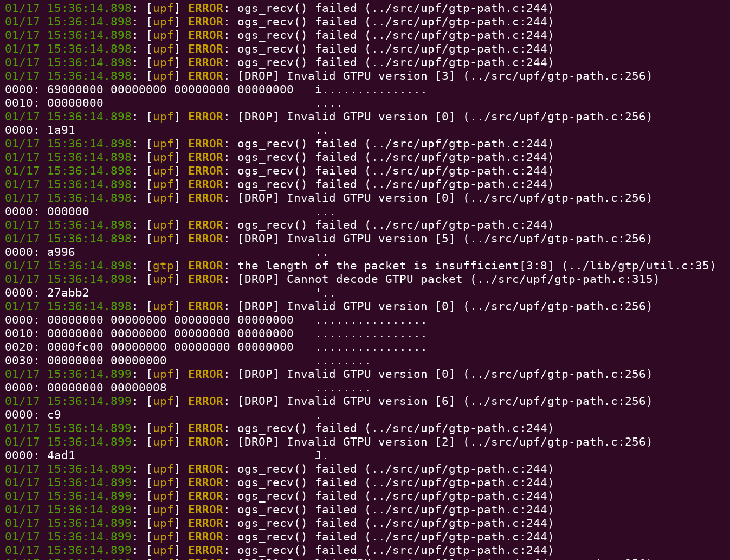Click the version number '[3]' in GTPU error
Screen dimensions: 730x560
point(445,76)
